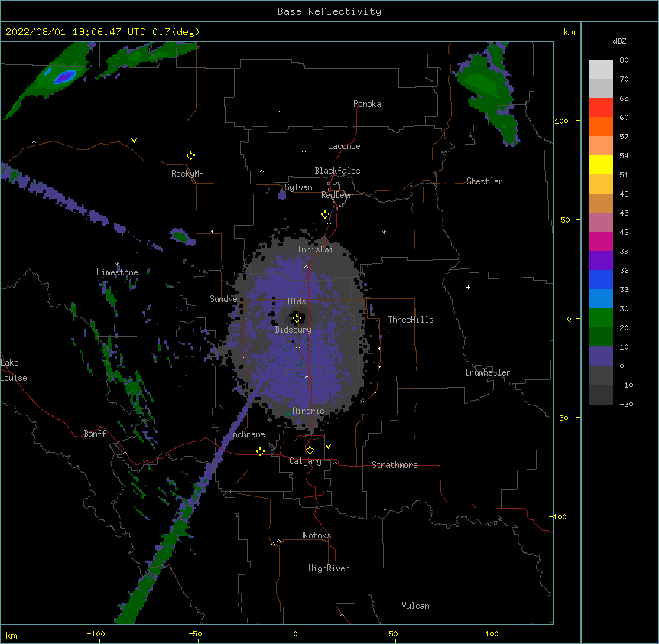
Task: Click the RedDeer city label
Action: 336,195
